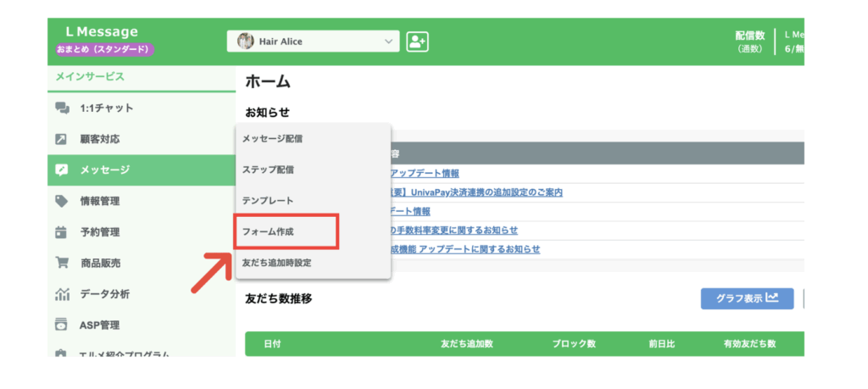Viewport: 868px width, 389px height.
Task: Select メッセージ in the sidebar
Action: (142, 170)
